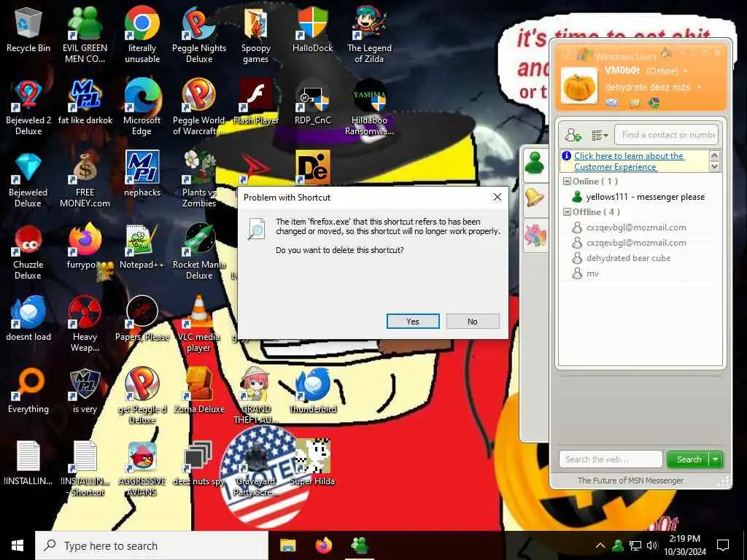The height and width of the screenshot is (560, 747).
Task: Open The Legend of Zilda shortcut
Action: point(369,36)
